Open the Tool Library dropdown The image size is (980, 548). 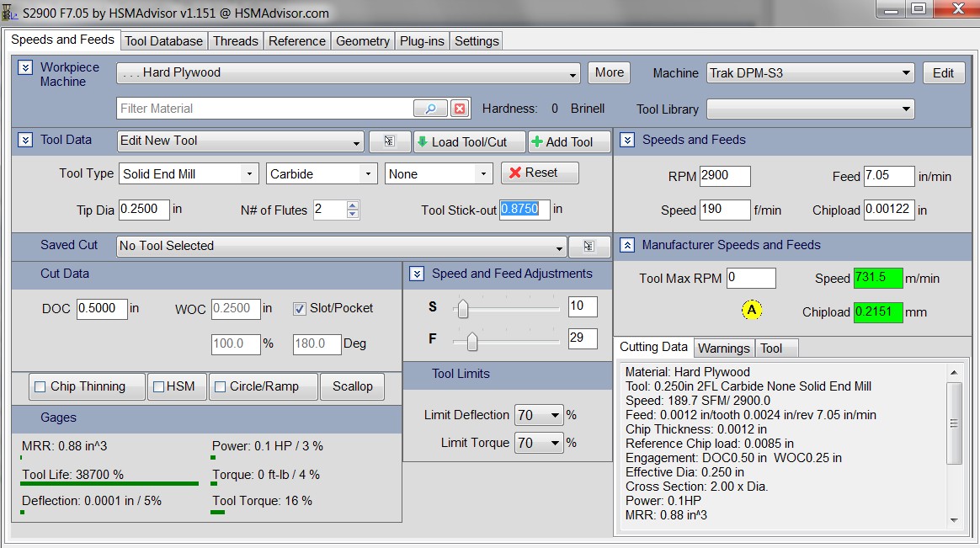click(x=810, y=109)
